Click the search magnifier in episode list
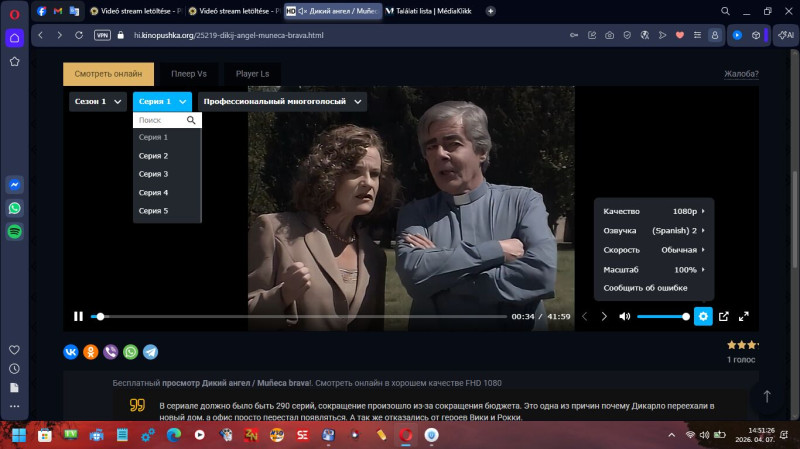The image size is (800, 449). (191, 120)
